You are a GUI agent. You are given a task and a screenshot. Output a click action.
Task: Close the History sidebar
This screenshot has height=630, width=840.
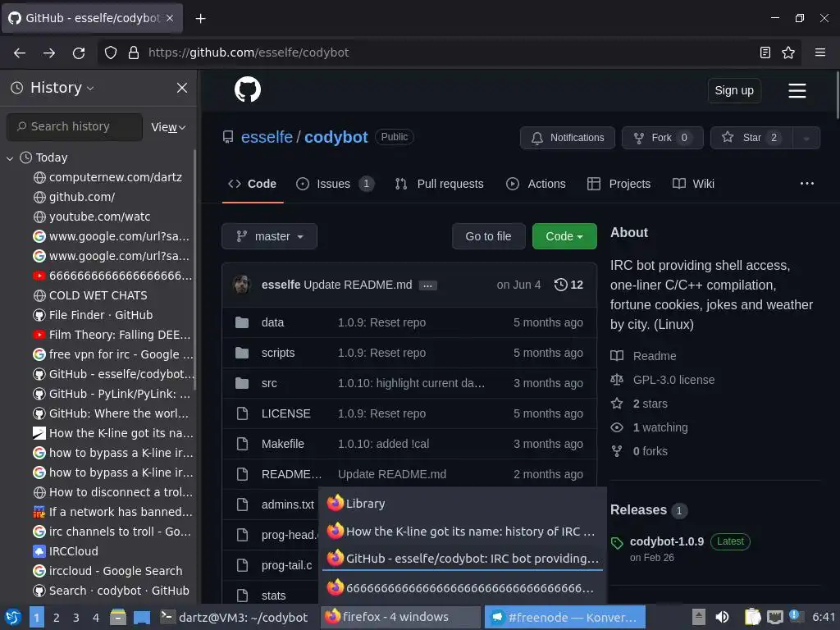182,88
